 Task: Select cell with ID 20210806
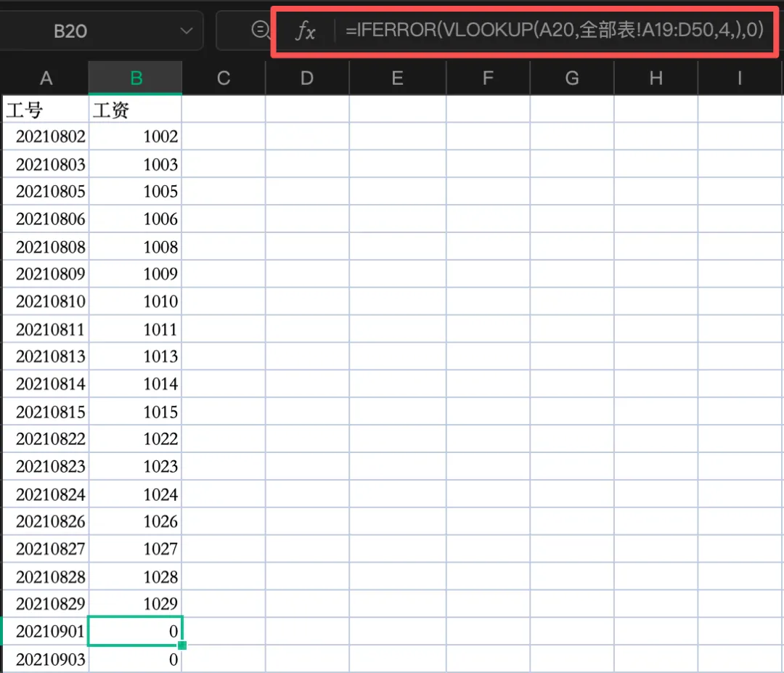tap(46, 219)
